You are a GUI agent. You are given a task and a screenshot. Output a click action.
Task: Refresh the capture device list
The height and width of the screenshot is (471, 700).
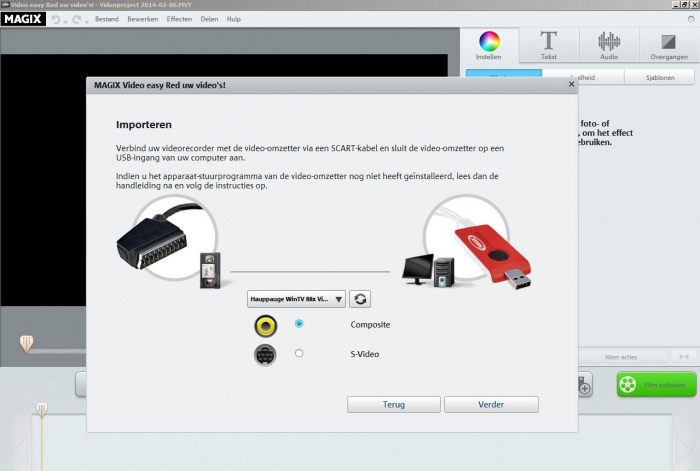coord(360,299)
